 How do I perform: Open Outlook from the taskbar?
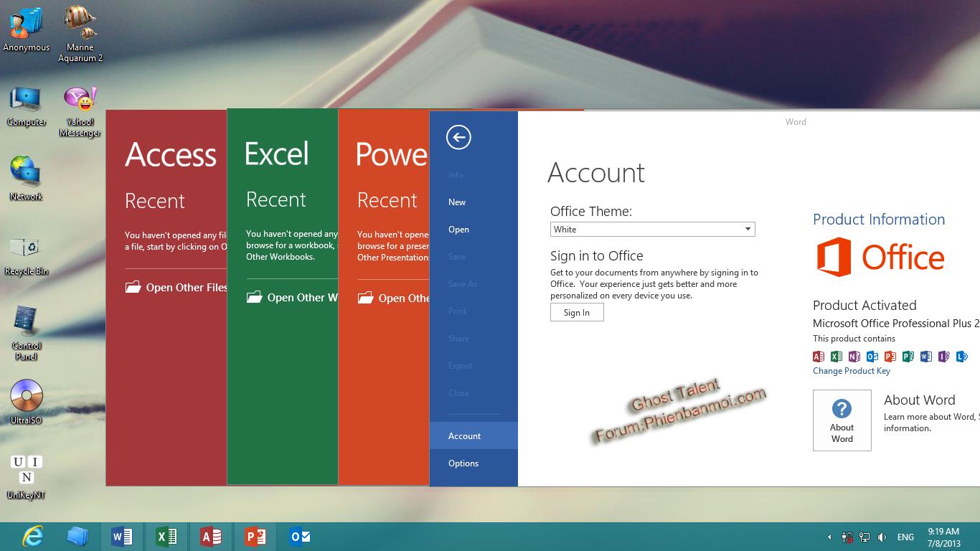click(300, 536)
